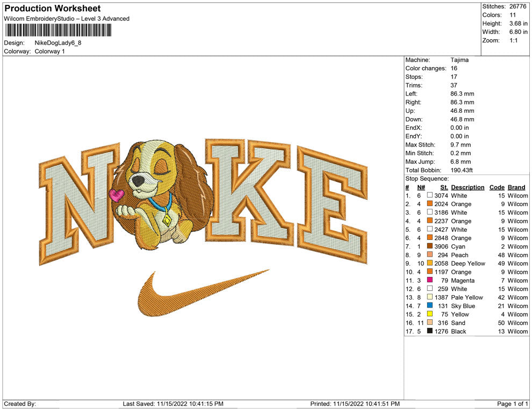Image resolution: width=532 pixels, height=409 pixels.
Task: Click the Min Stitch value 0.2 mm
Action: click(x=461, y=153)
